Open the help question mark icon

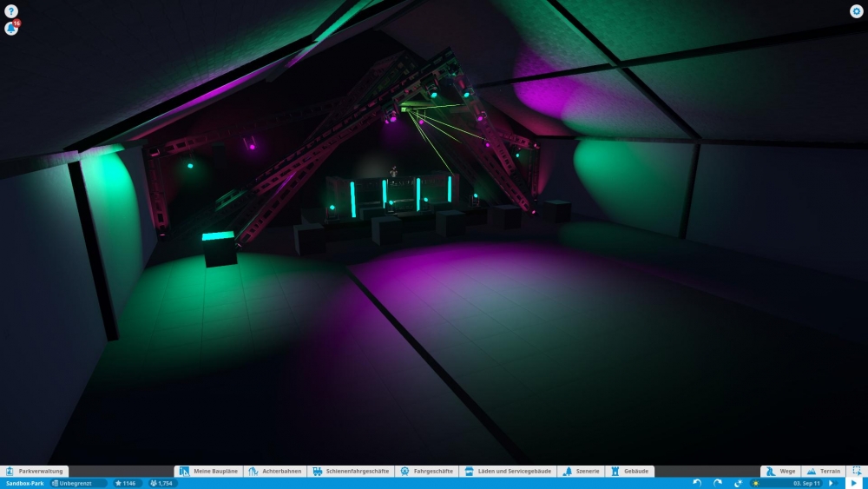point(11,11)
